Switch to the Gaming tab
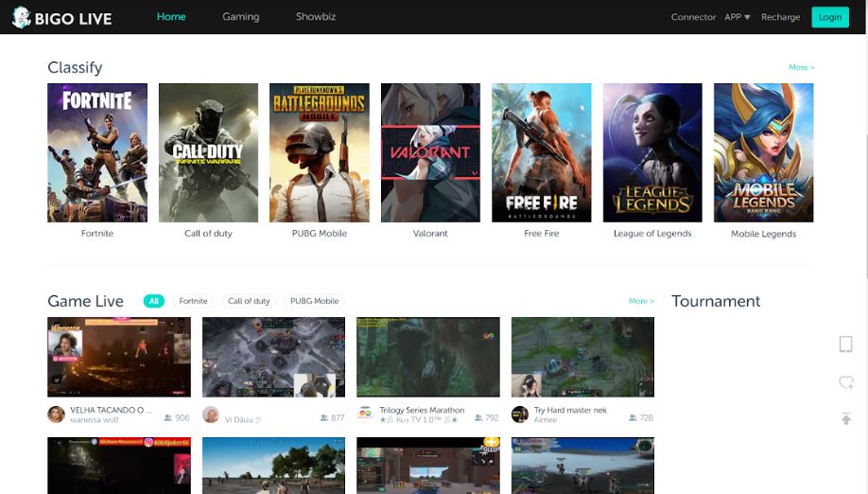Viewport: 868px width, 494px height. click(240, 17)
